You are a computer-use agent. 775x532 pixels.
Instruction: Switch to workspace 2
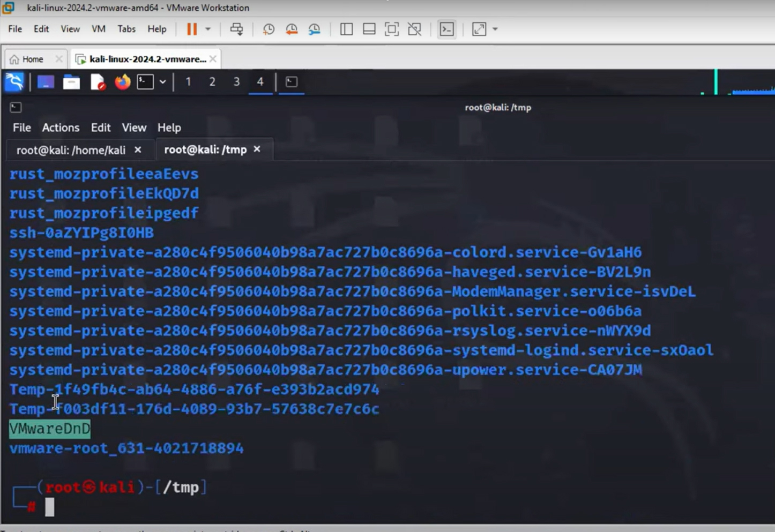coord(212,82)
